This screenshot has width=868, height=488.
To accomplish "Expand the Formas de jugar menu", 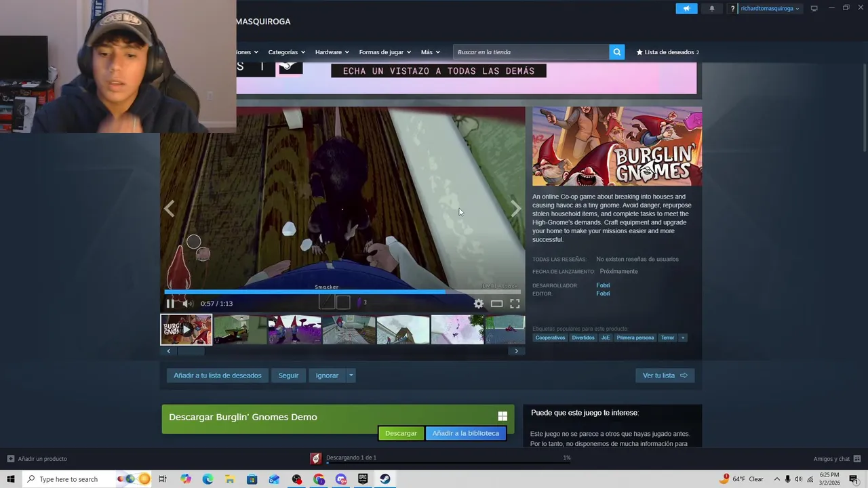I will (384, 52).
